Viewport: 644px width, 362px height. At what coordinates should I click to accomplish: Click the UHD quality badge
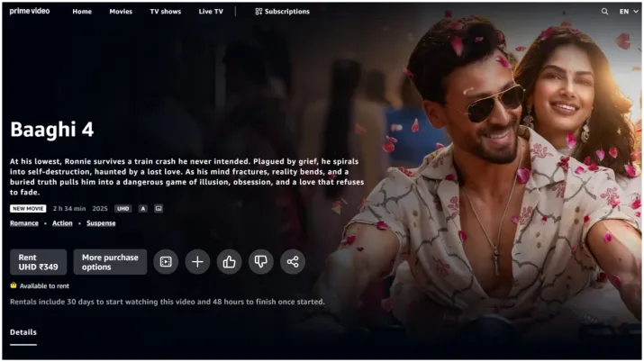click(122, 209)
